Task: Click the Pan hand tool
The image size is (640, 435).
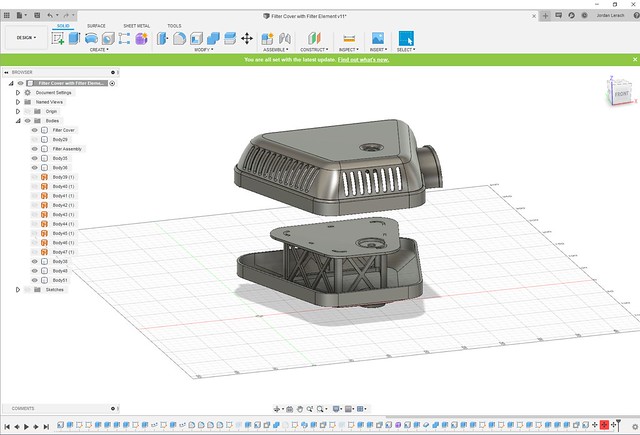Action: [300, 409]
